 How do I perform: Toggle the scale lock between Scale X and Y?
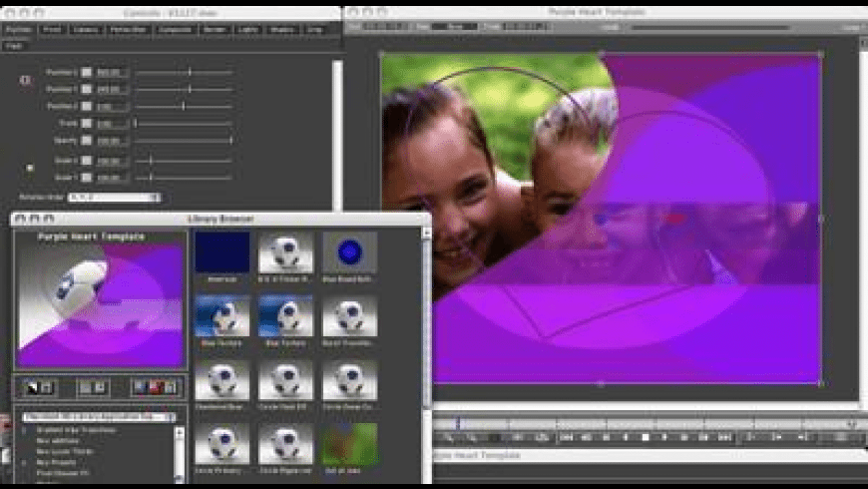[30, 168]
